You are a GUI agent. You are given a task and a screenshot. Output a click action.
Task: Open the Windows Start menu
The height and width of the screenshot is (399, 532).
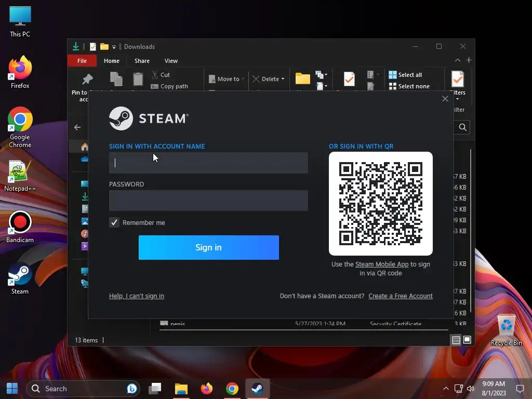pos(12,389)
